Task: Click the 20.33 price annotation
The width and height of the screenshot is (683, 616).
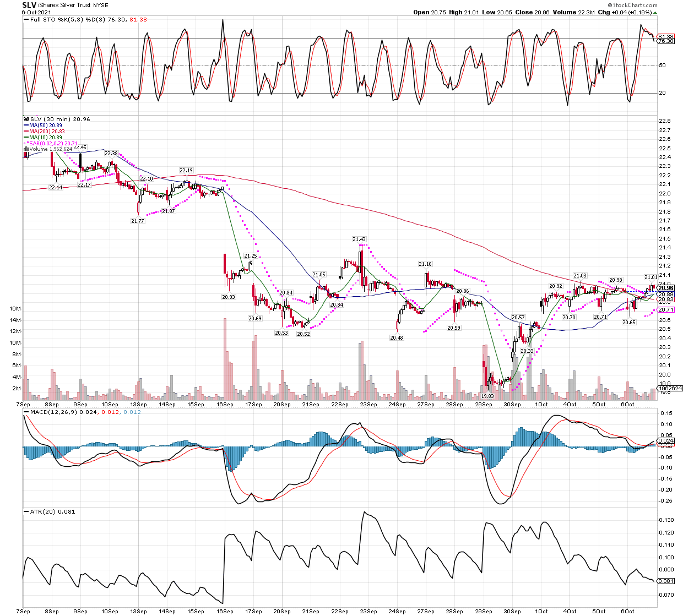Action: [527, 351]
